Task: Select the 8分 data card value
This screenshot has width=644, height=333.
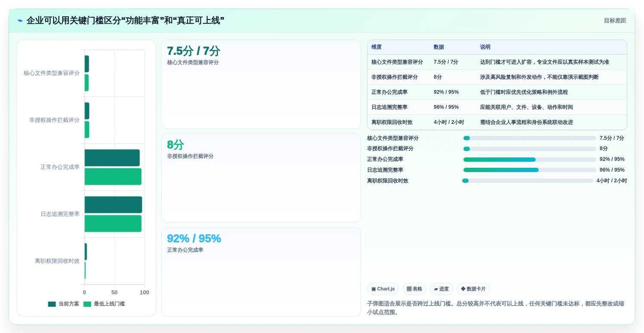Action: [175, 145]
